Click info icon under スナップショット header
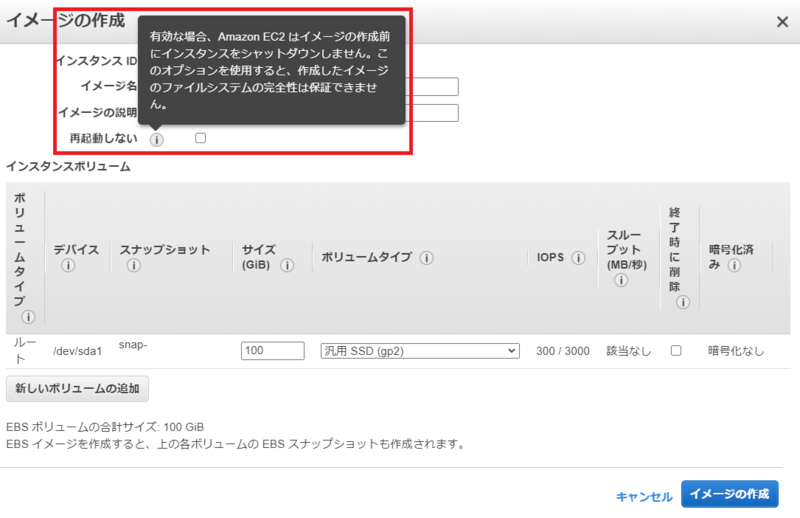 pos(134,265)
